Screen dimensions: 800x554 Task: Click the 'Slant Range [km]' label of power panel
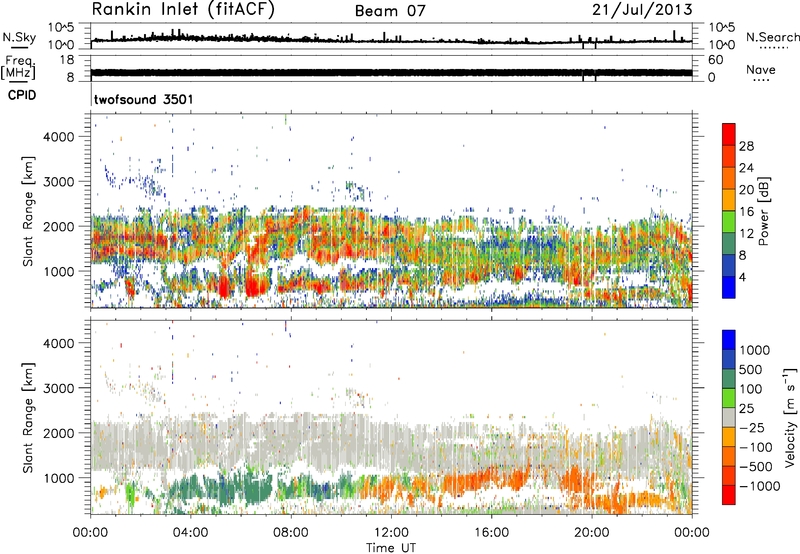pyautogui.click(x=28, y=211)
